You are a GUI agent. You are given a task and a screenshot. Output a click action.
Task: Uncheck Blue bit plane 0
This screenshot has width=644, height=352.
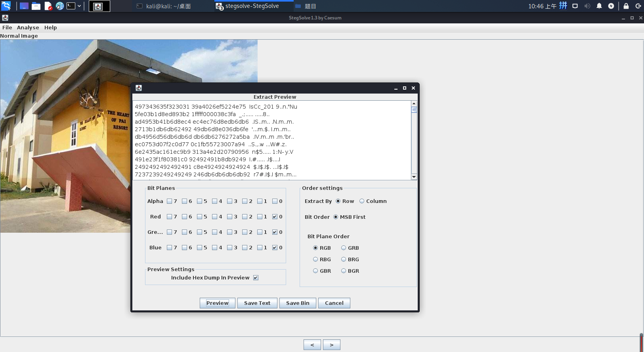coord(275,248)
